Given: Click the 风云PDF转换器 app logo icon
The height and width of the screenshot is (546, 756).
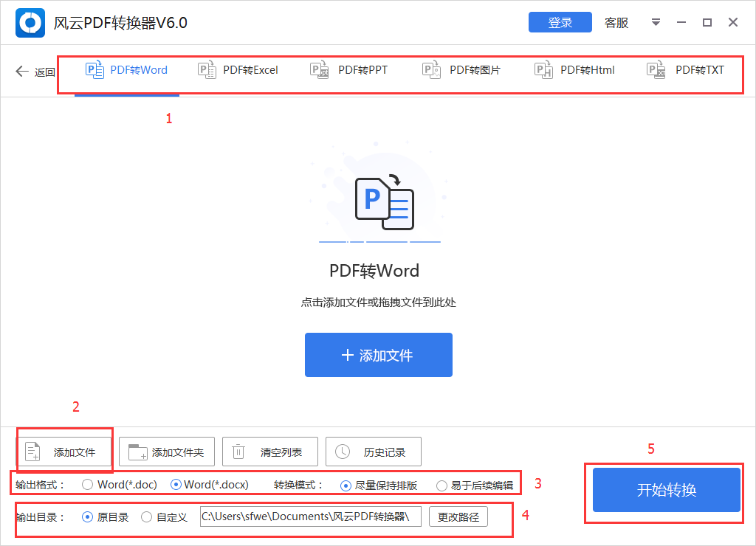Looking at the screenshot, I should pos(30,23).
